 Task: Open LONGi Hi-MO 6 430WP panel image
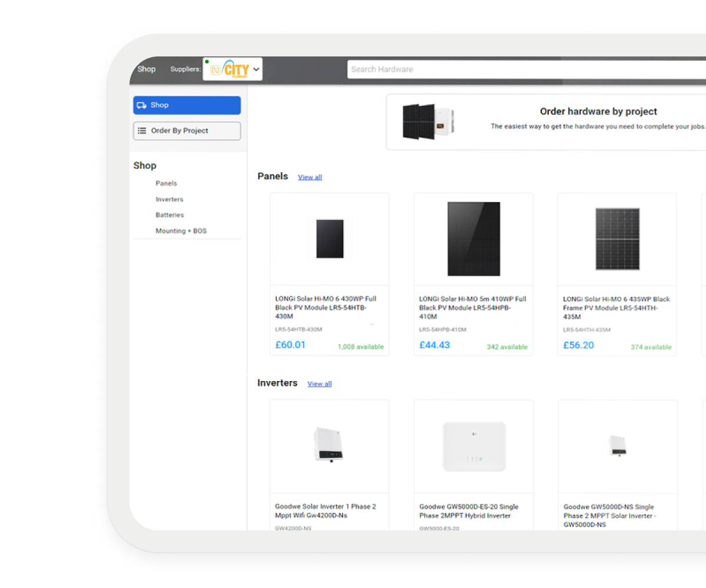pyautogui.click(x=329, y=239)
